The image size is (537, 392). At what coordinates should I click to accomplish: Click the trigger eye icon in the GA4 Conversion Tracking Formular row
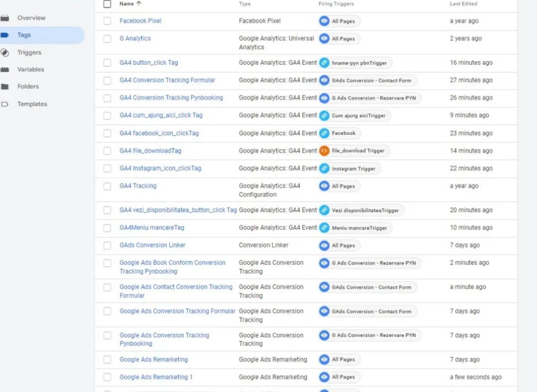tap(324, 80)
